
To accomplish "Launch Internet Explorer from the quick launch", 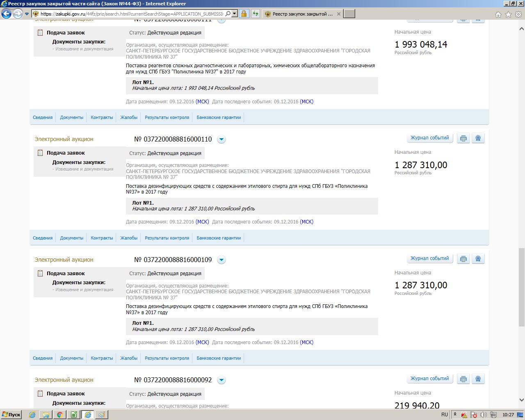I will coord(32,415).
